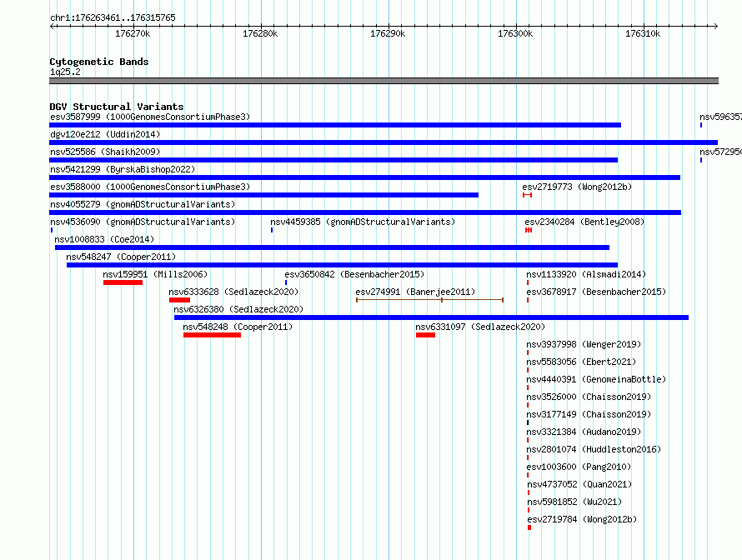Image resolution: width=742 pixels, height=560 pixels.
Task: Select the nsv548247 blue variant bar
Action: pyautogui.click(x=342, y=265)
